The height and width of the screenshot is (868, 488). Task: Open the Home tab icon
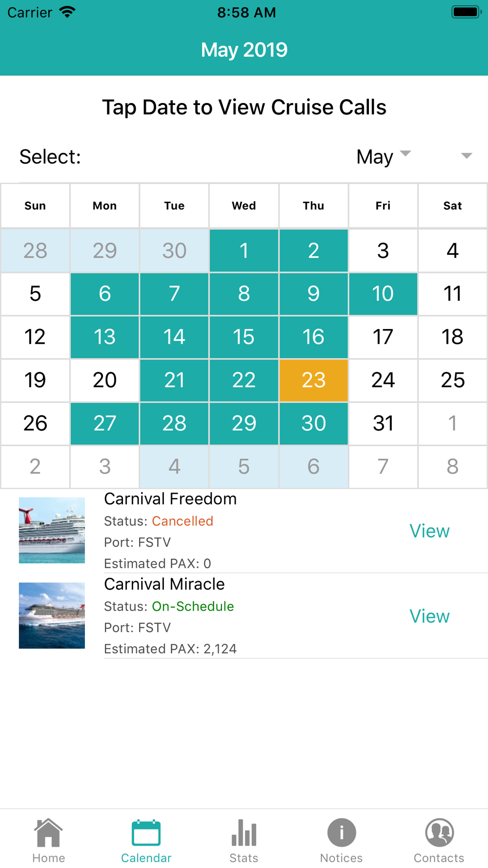[48, 833]
